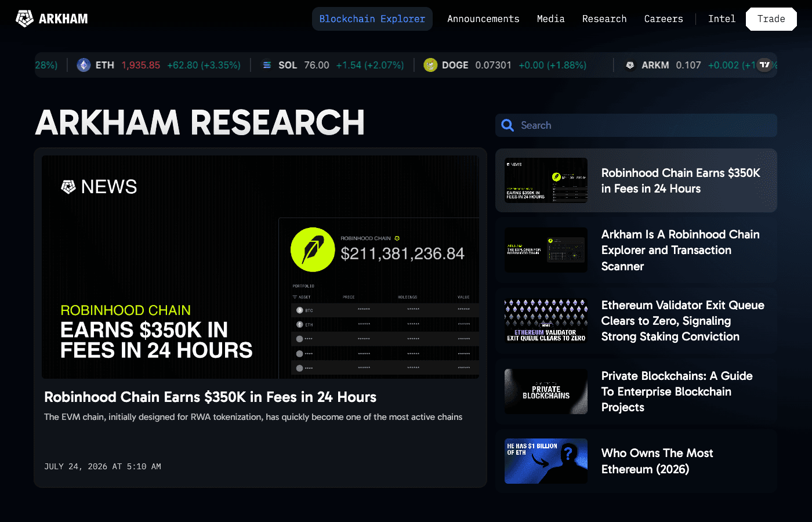Click the DOGE change '+0.00 (+1.88%)'

(553, 65)
